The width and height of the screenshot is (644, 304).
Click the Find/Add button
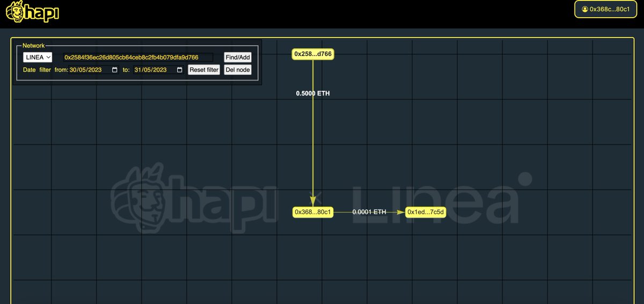[237, 57]
